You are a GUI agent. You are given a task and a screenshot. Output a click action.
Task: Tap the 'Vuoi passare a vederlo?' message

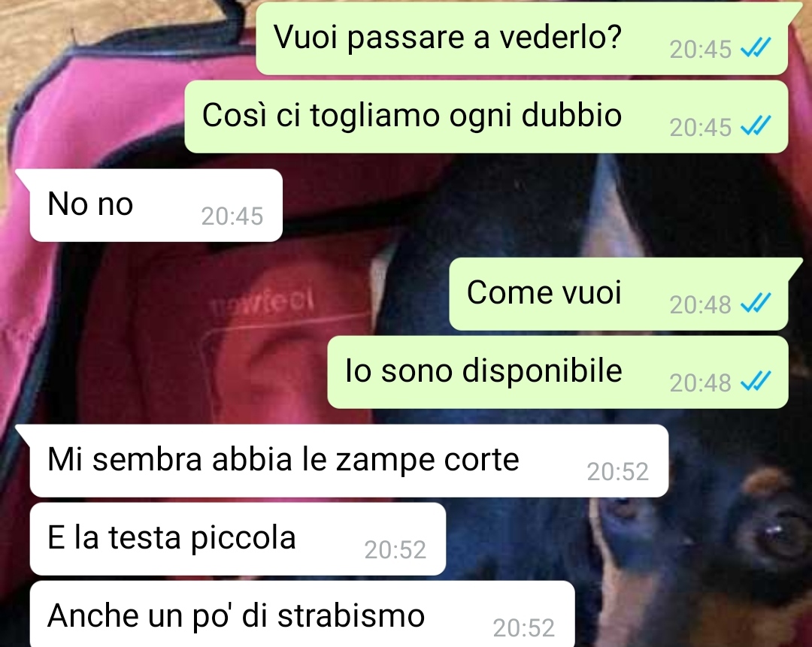click(x=522, y=38)
